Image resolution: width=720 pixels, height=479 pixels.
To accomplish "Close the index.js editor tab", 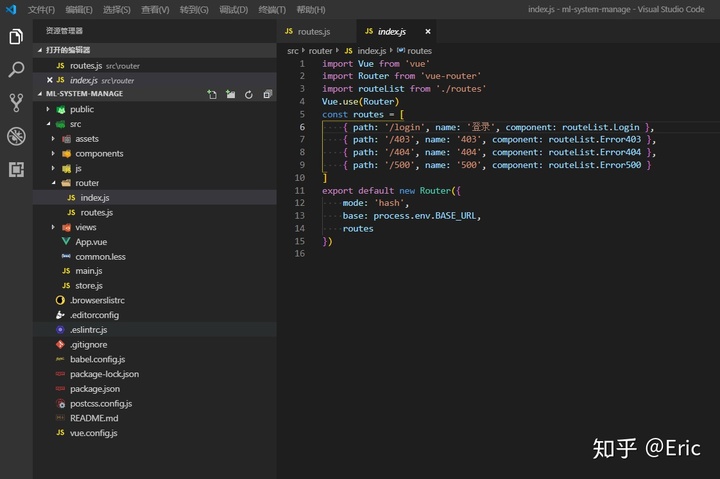I will pos(428,31).
